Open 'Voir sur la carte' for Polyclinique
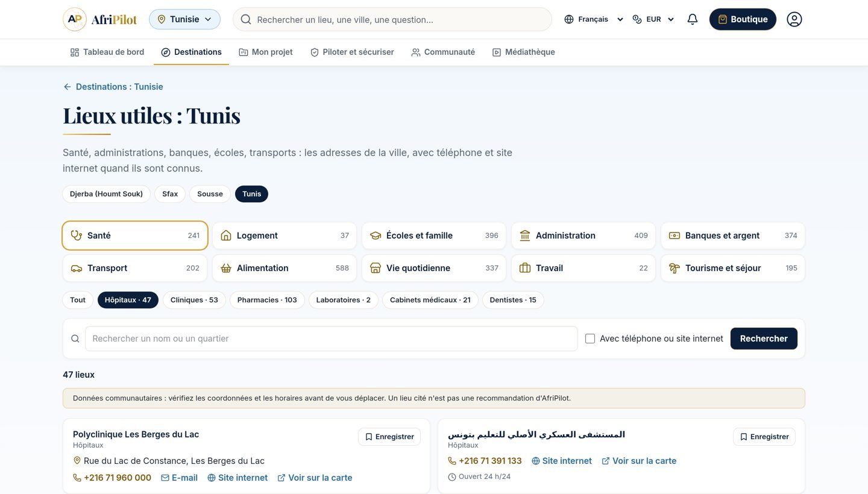 (315, 478)
